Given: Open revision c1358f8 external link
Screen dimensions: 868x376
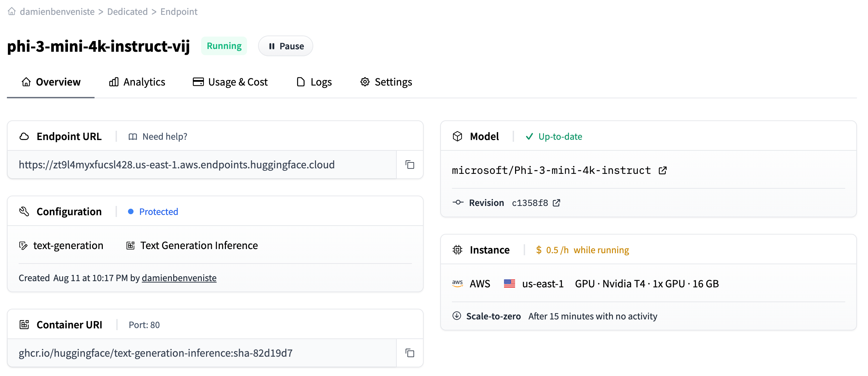Looking at the screenshot, I should (556, 203).
